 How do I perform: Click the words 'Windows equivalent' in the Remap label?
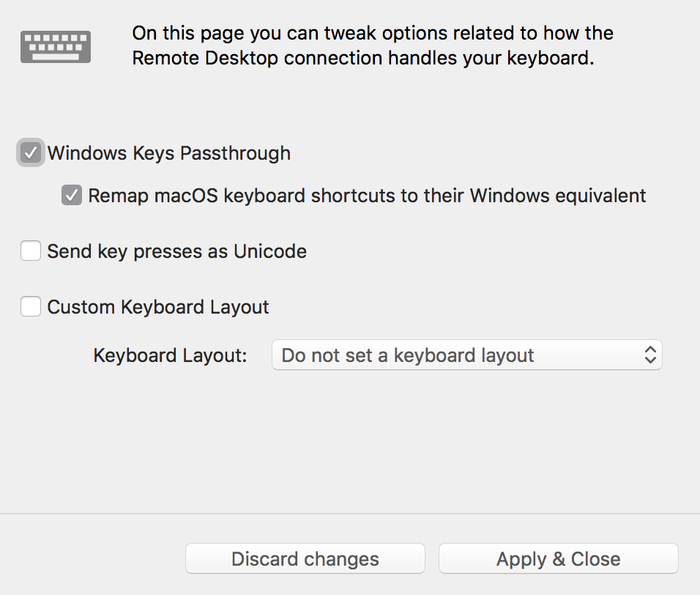point(558,196)
